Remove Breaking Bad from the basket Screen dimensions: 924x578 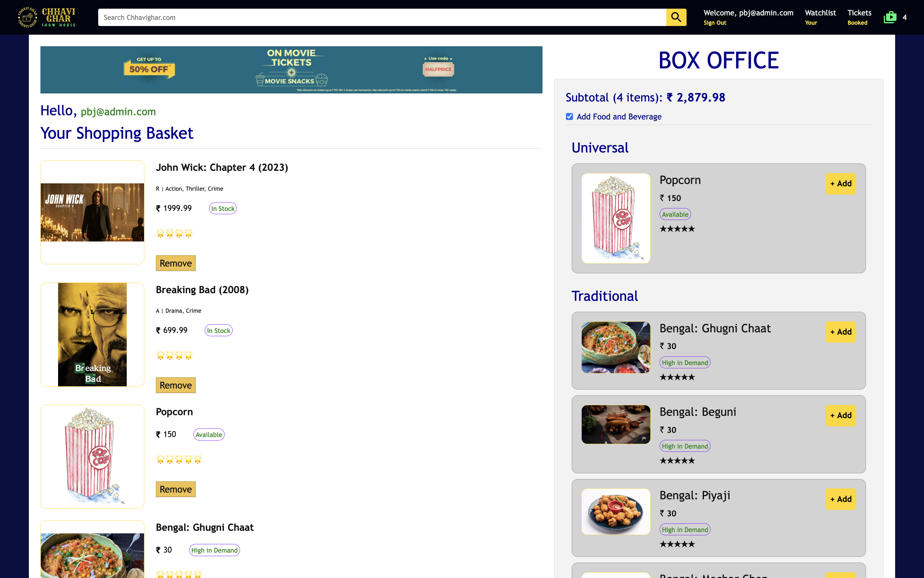click(x=175, y=385)
